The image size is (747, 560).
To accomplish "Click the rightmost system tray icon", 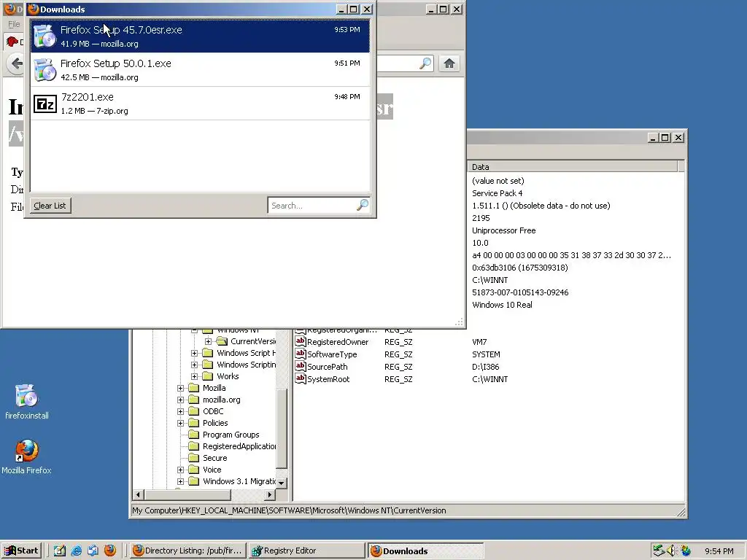I will (x=686, y=551).
